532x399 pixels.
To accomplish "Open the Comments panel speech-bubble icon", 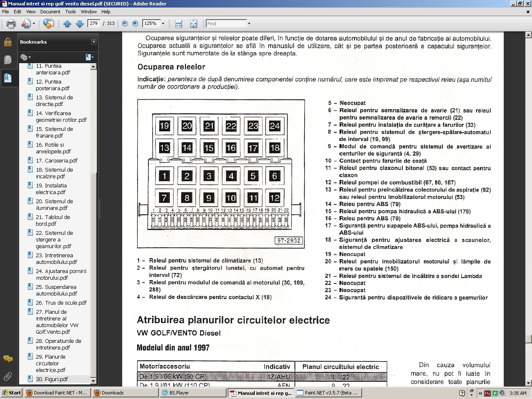I will 7,359.
